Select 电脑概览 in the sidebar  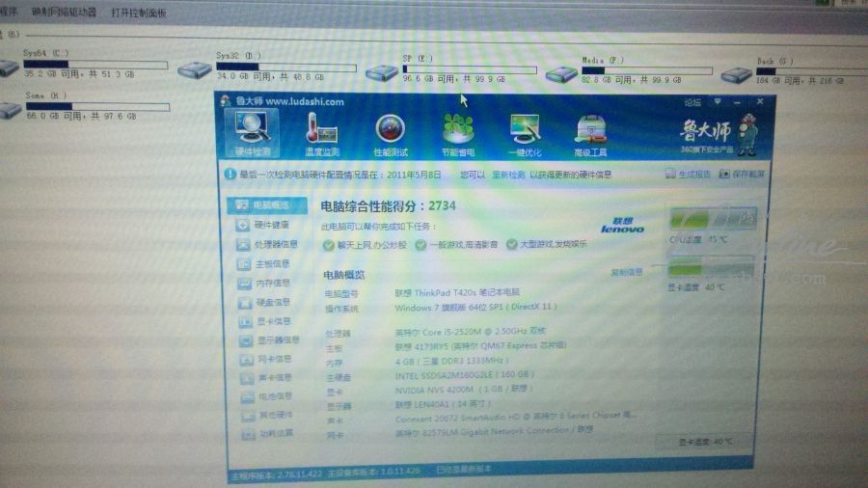pyautogui.click(x=267, y=205)
